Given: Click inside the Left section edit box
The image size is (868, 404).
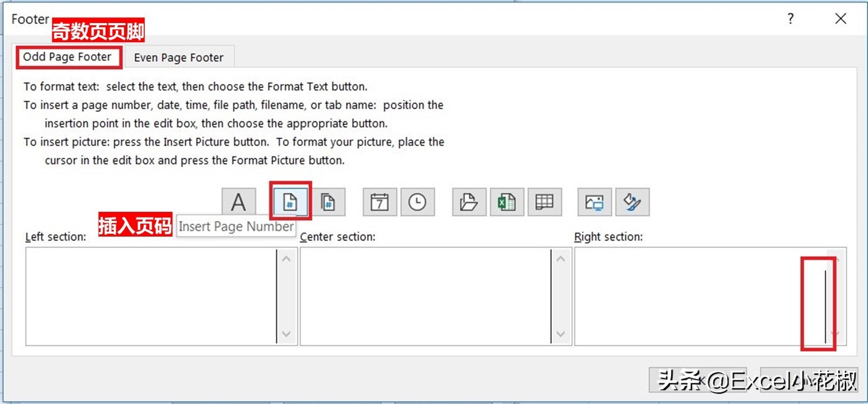Looking at the screenshot, I should (x=150, y=296).
